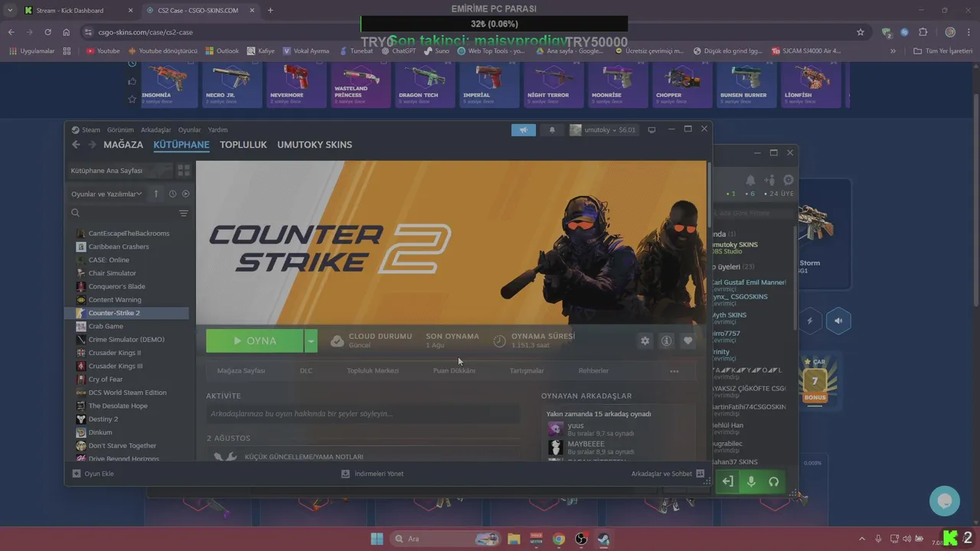
Task: Open UMUTOKY SKINS profile tab
Action: [x=315, y=145]
